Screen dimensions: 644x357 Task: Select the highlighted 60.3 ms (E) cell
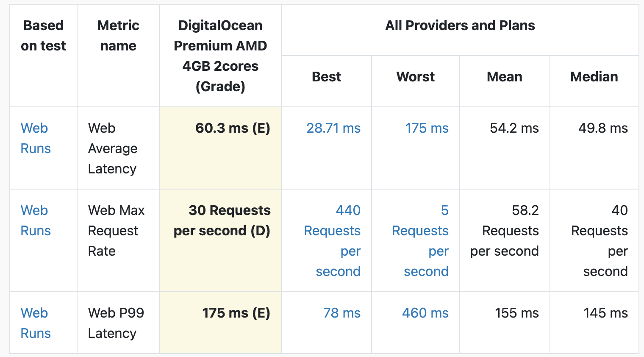coord(233,128)
